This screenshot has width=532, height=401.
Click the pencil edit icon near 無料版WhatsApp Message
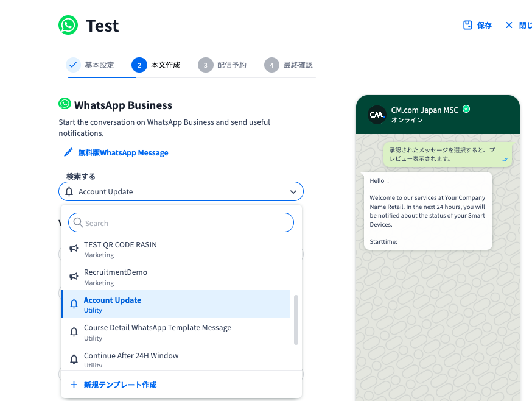click(x=68, y=152)
